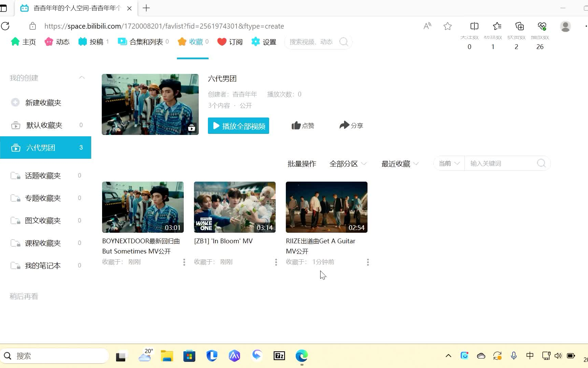Open a new browser tab
This screenshot has height=368, width=588.
coord(146,8)
